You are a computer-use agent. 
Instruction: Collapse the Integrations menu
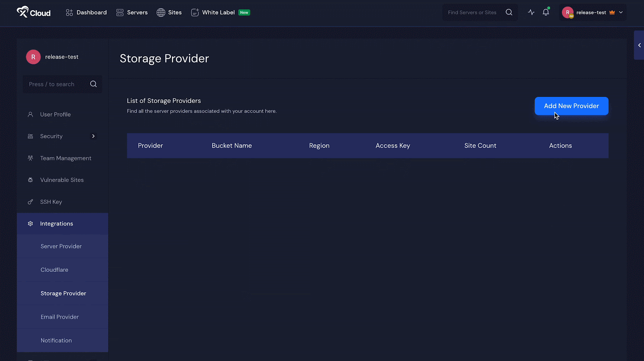coord(62,224)
